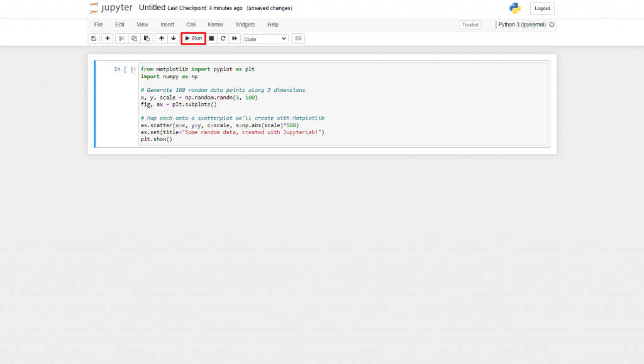644x364 pixels.
Task: Insert a new cell with the plus icon
Action: (107, 38)
